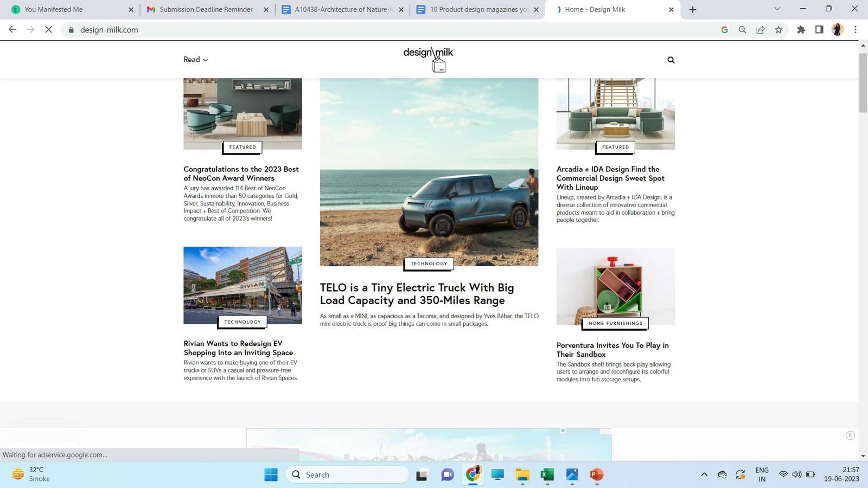This screenshot has width=868, height=488.
Task: Open Rivian Wants to Redesign EV Shopping article
Action: (238, 348)
